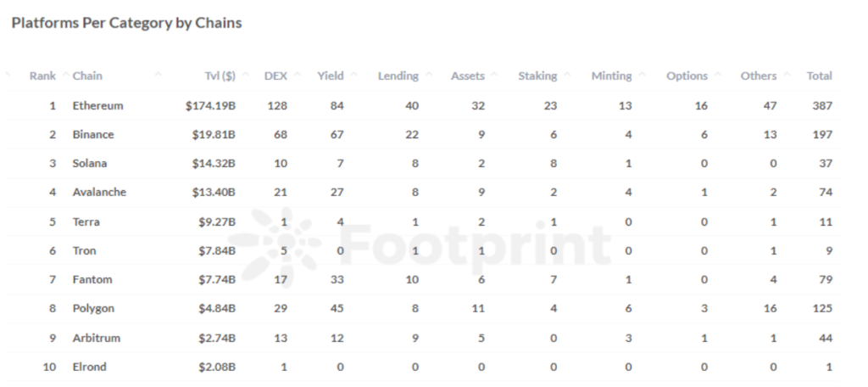This screenshot has width=868, height=387.
Task: Open the Binance chain entry
Action: click(93, 134)
